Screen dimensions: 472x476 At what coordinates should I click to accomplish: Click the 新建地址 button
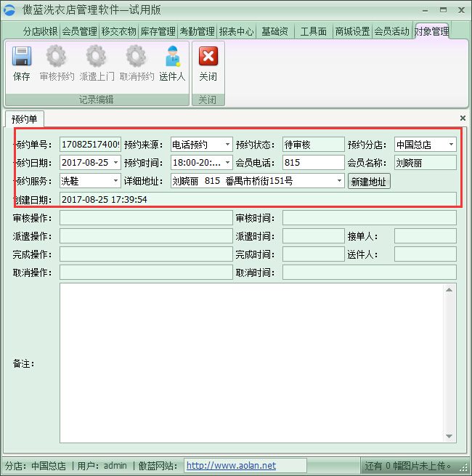[x=369, y=181]
